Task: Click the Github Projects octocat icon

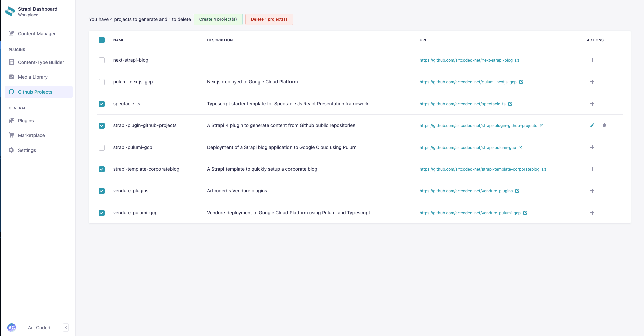Action: coord(11,92)
